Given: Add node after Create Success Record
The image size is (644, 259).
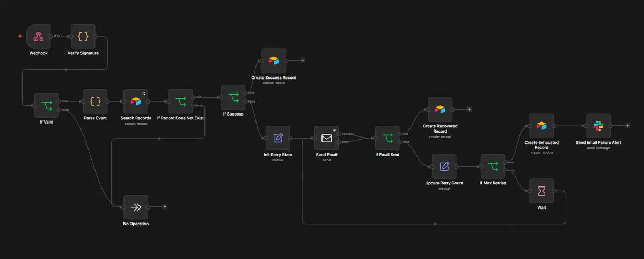Looking at the screenshot, I should (x=303, y=61).
